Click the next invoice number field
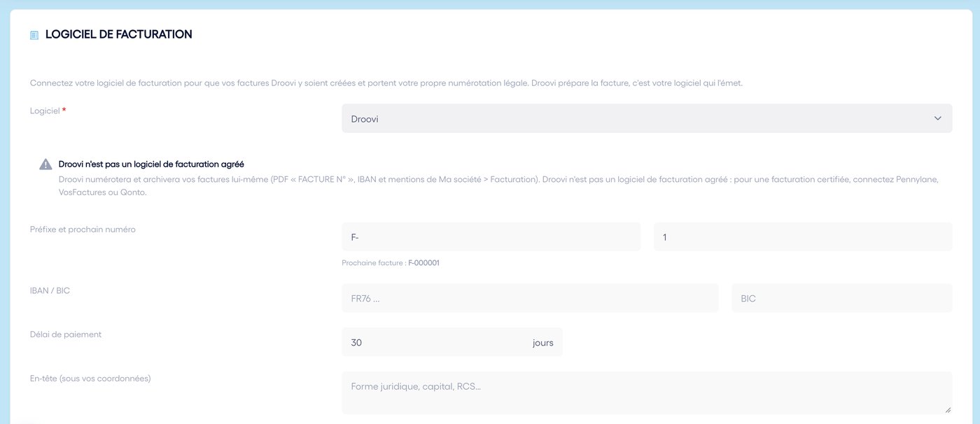The image size is (980, 424). tap(803, 237)
